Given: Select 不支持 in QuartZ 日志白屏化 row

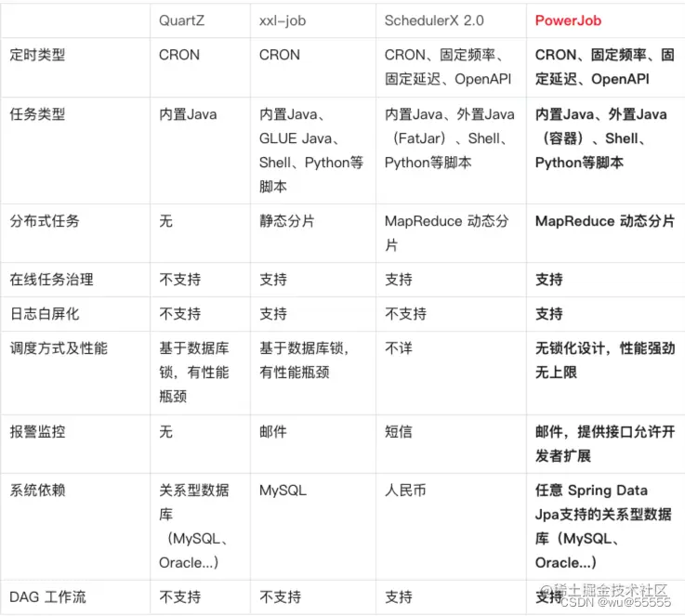Looking at the screenshot, I should tap(180, 313).
